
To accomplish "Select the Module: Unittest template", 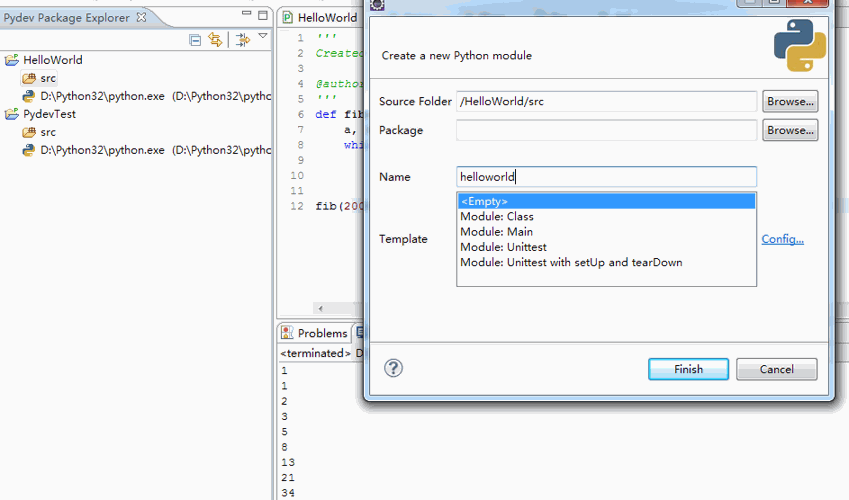I will tap(606, 246).
